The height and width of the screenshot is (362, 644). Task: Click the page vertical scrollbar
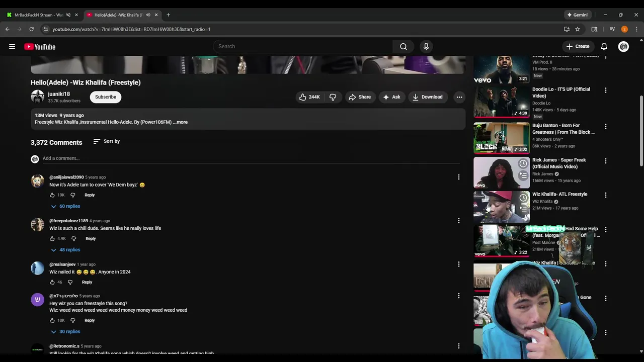click(641, 131)
